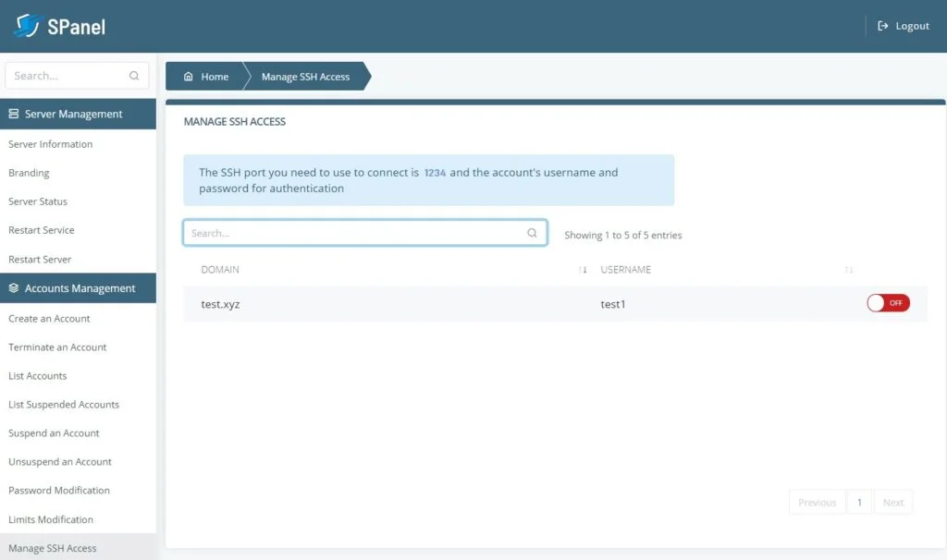
Task: Select page 1 in pagination
Action: click(859, 502)
